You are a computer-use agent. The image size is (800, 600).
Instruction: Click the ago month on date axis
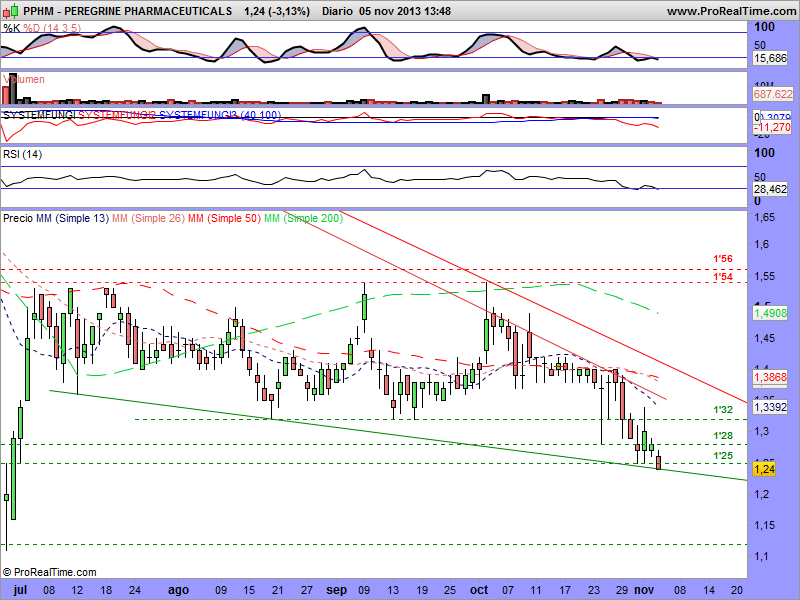(179, 590)
